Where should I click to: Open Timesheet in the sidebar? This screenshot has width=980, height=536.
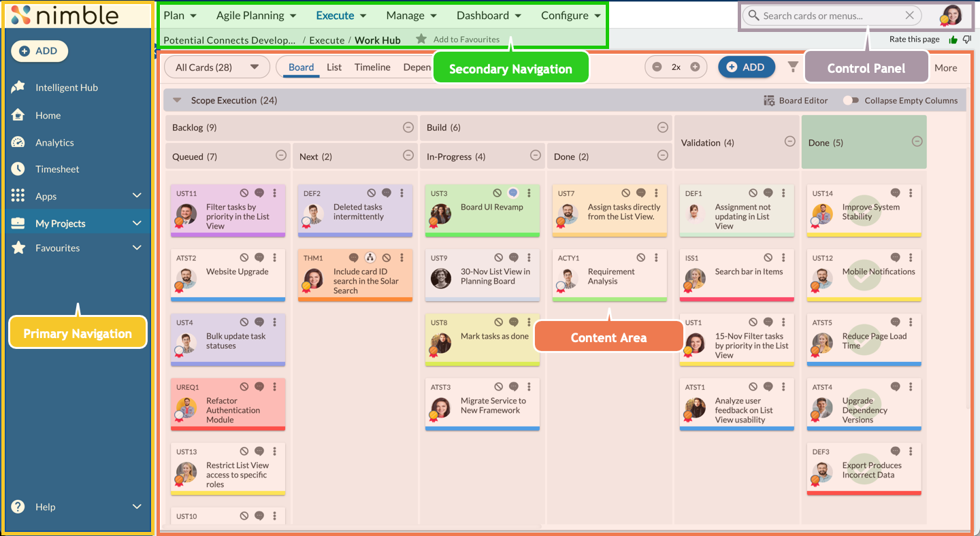[57, 169]
